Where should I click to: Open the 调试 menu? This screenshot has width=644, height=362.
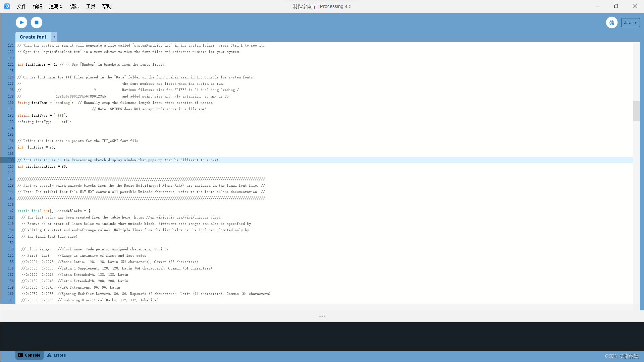(x=74, y=6)
